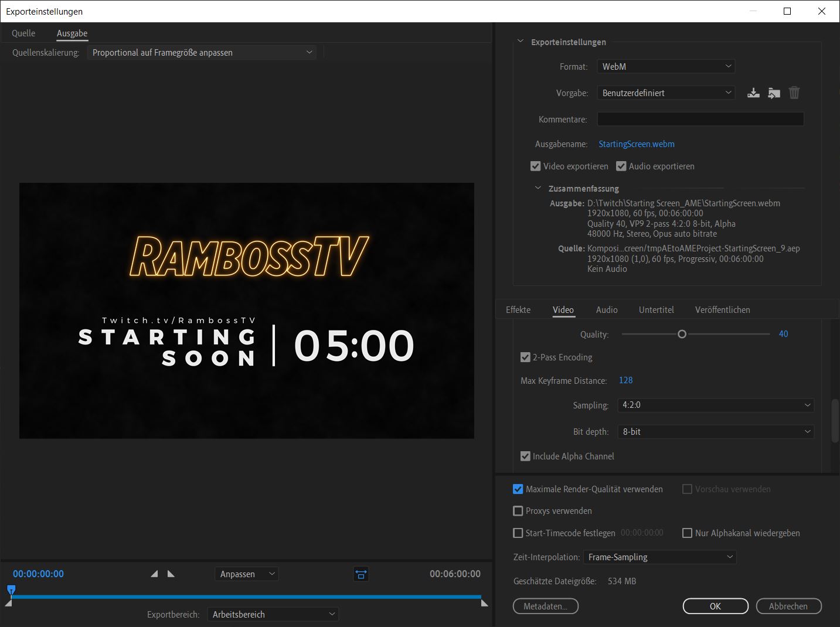Collapse the Exporteinstellungen section chevron
Image resolution: width=840 pixels, height=627 pixels.
(520, 42)
